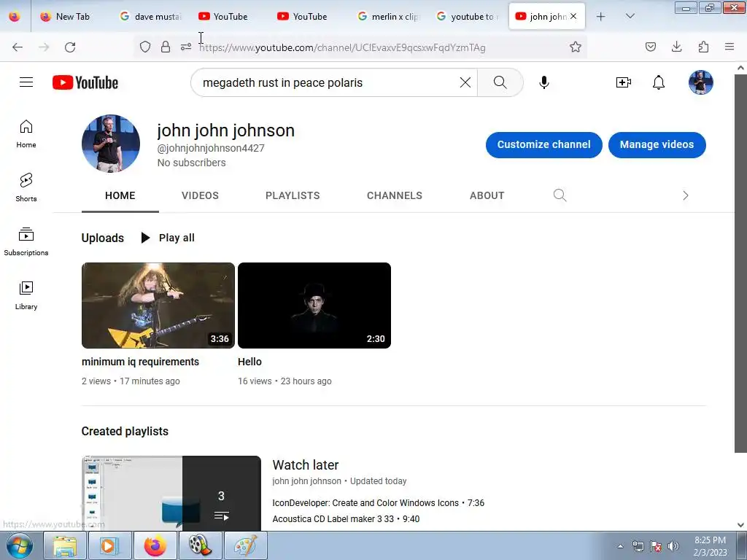The image size is (747, 560).
Task: Open Windows Explorer from the taskbar
Action: (65, 545)
